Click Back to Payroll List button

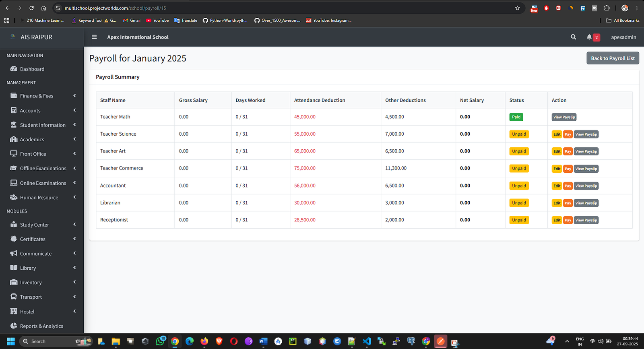tap(612, 58)
